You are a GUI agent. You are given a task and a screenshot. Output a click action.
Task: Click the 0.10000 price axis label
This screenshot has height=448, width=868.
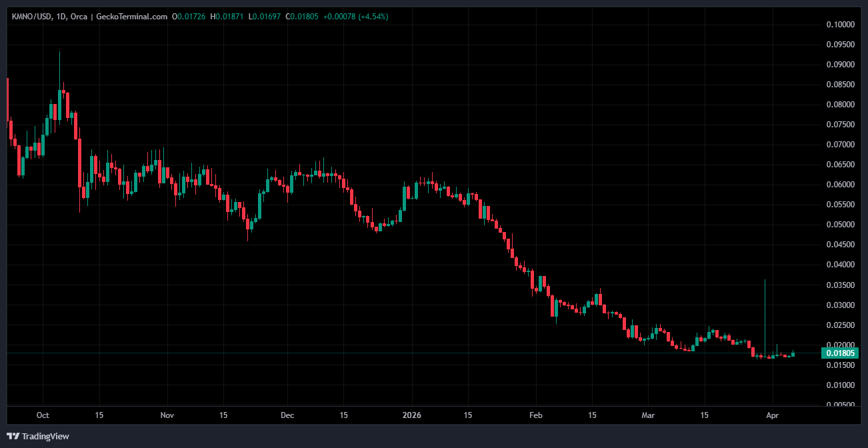pos(840,25)
